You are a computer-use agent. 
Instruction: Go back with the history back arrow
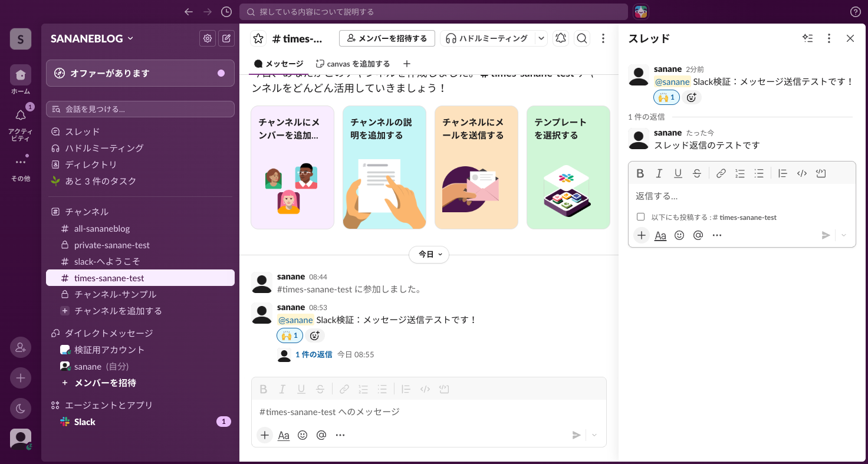(x=189, y=12)
